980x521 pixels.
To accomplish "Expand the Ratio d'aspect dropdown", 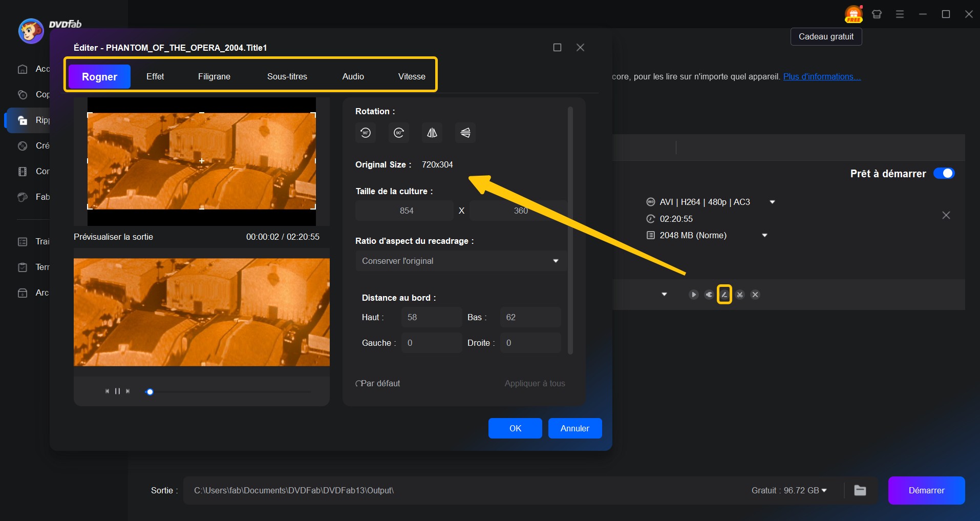I will tap(461, 261).
